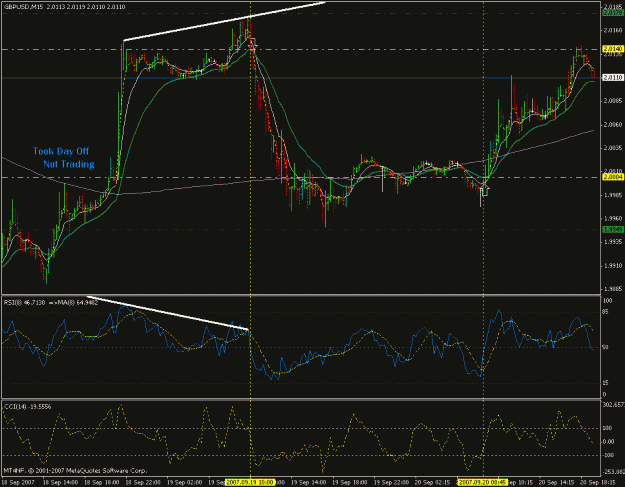Image resolution: width=625 pixels, height=487 pixels.
Task: Click the 19 Sep 18:00 time axis label
Action: pyautogui.click(x=350, y=482)
